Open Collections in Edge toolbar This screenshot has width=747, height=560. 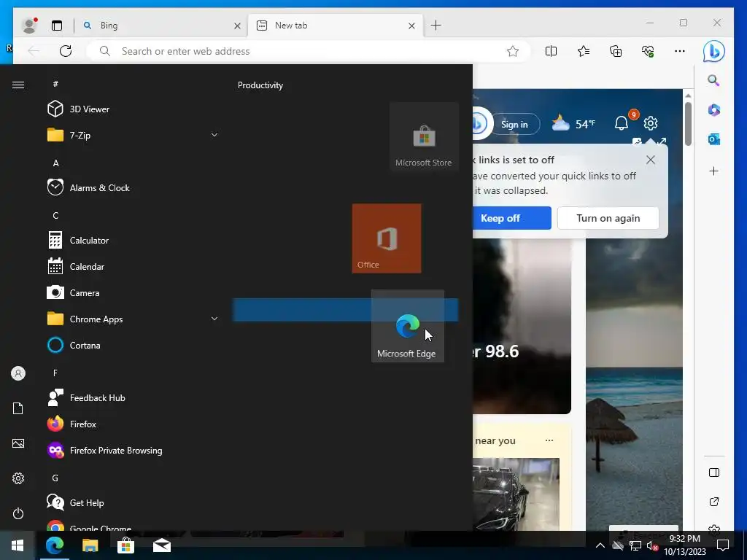click(x=616, y=51)
